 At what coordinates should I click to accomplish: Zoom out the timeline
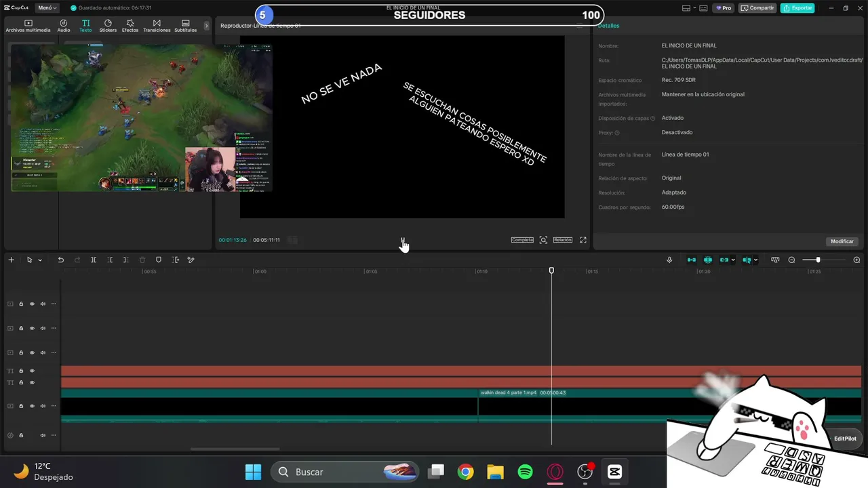pyautogui.click(x=791, y=260)
